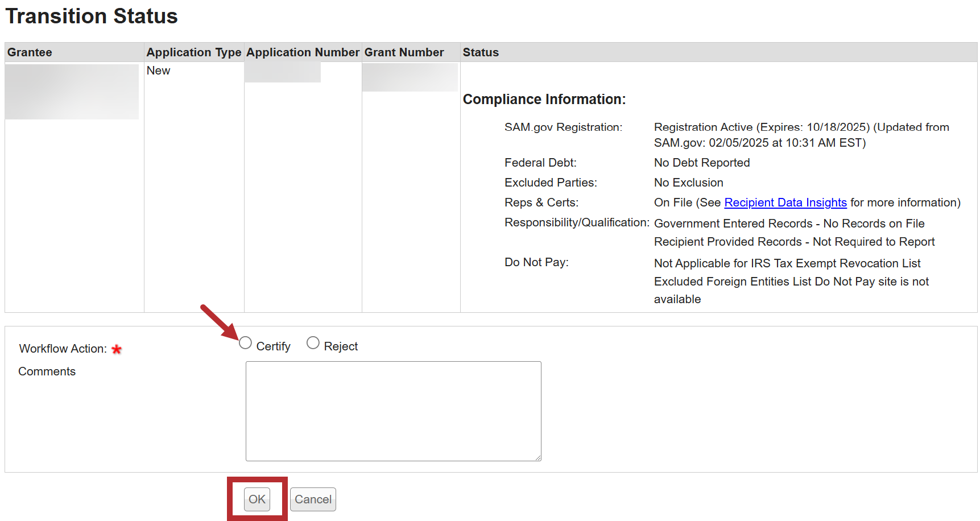This screenshot has width=980, height=521.
Task: Click the Application Number column header
Action: pyautogui.click(x=303, y=52)
